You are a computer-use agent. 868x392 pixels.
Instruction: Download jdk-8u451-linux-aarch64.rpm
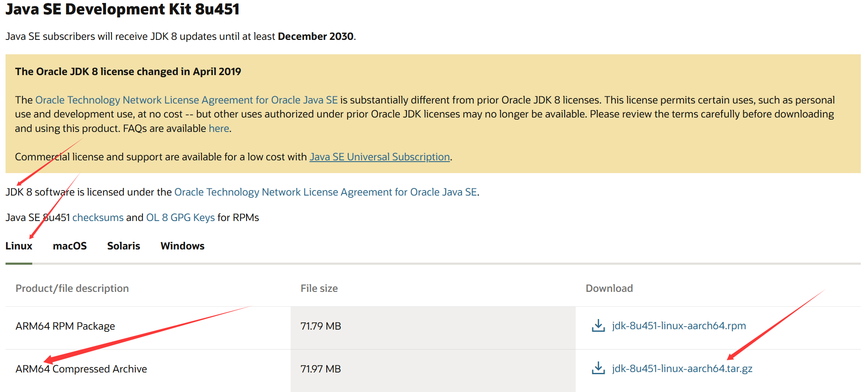[679, 326]
